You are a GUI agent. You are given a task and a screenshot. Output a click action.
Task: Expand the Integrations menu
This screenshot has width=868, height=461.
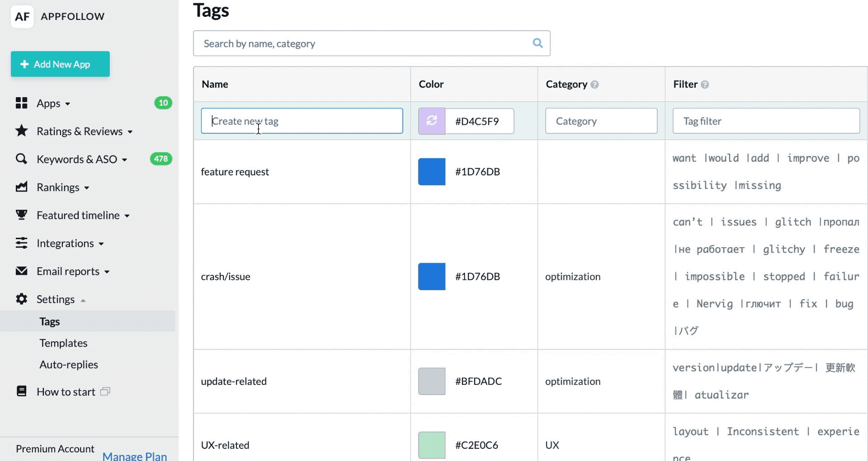[70, 243]
